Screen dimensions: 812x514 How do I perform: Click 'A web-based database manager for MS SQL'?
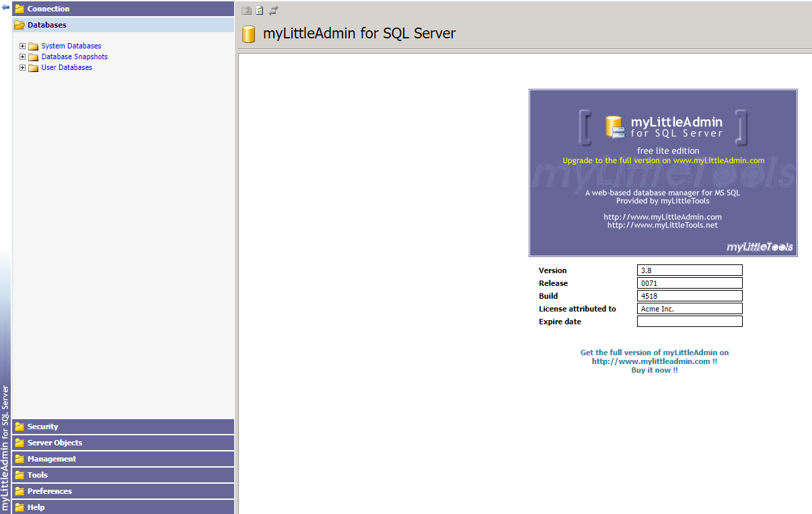click(x=663, y=192)
